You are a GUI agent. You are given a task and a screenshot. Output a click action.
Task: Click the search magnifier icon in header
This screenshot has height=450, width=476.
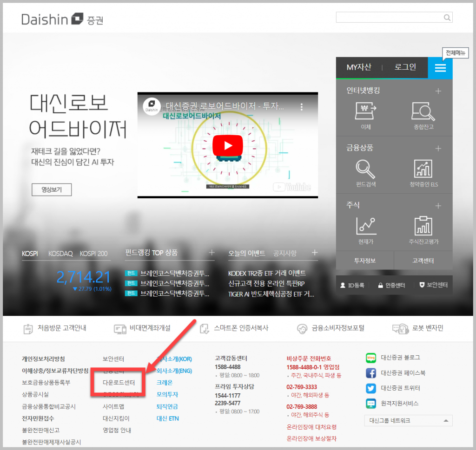click(447, 18)
